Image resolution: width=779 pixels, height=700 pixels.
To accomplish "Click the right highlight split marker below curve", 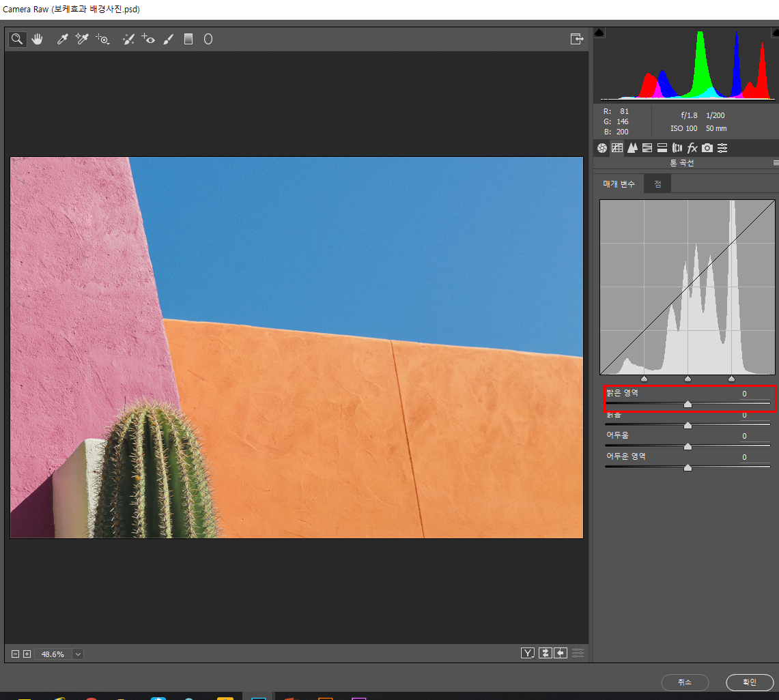I will tap(731, 379).
